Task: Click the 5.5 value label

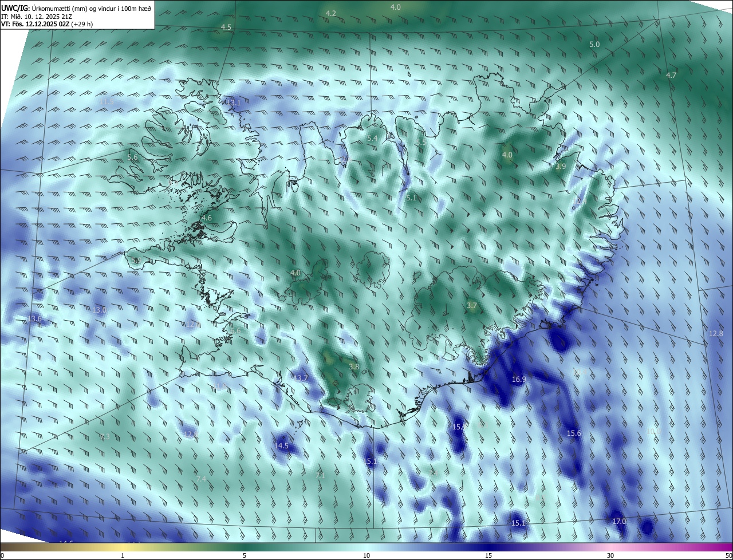Action: (x=421, y=142)
